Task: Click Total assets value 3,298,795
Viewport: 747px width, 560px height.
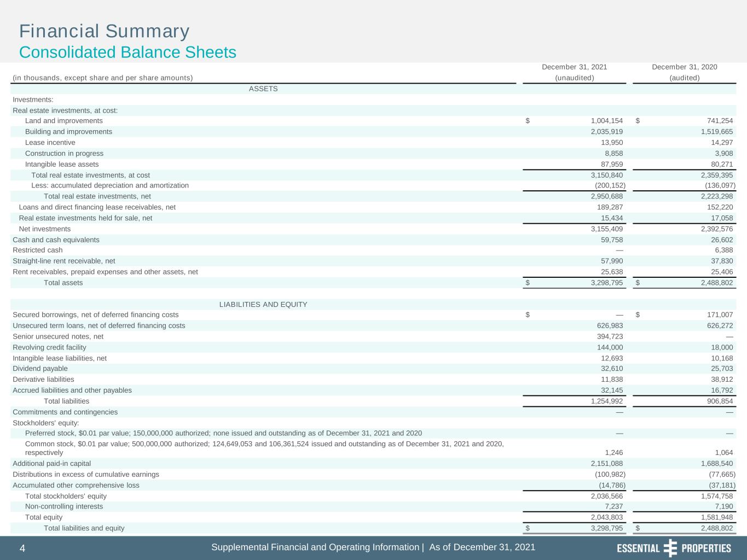Action: coord(607,283)
